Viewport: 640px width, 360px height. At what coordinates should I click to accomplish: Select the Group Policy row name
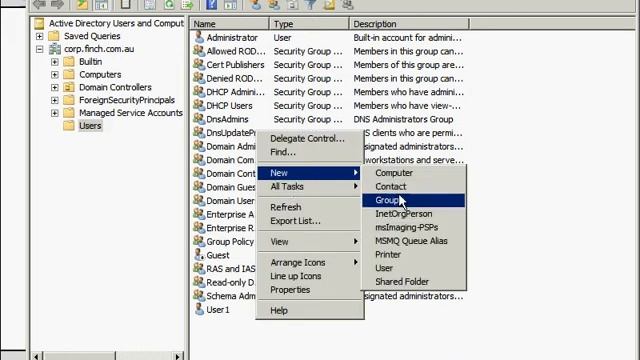coord(230,242)
